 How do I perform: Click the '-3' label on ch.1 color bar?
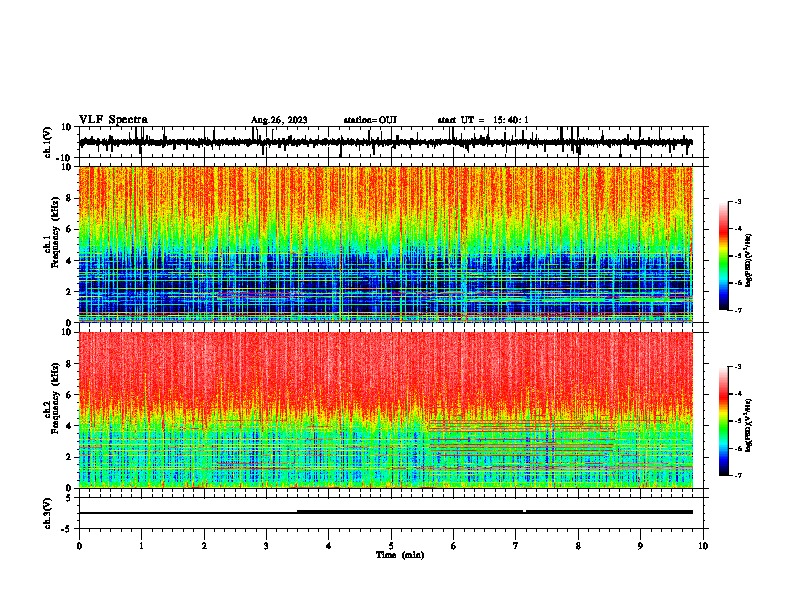pos(738,201)
